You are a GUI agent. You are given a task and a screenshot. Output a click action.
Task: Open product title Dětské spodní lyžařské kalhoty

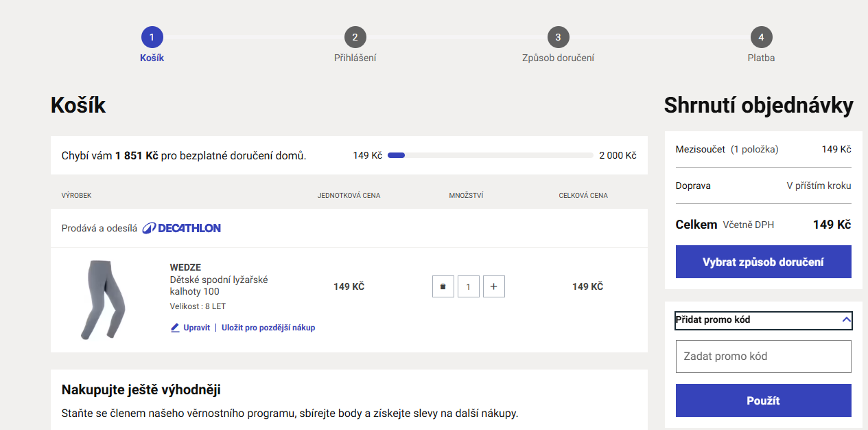218,286
